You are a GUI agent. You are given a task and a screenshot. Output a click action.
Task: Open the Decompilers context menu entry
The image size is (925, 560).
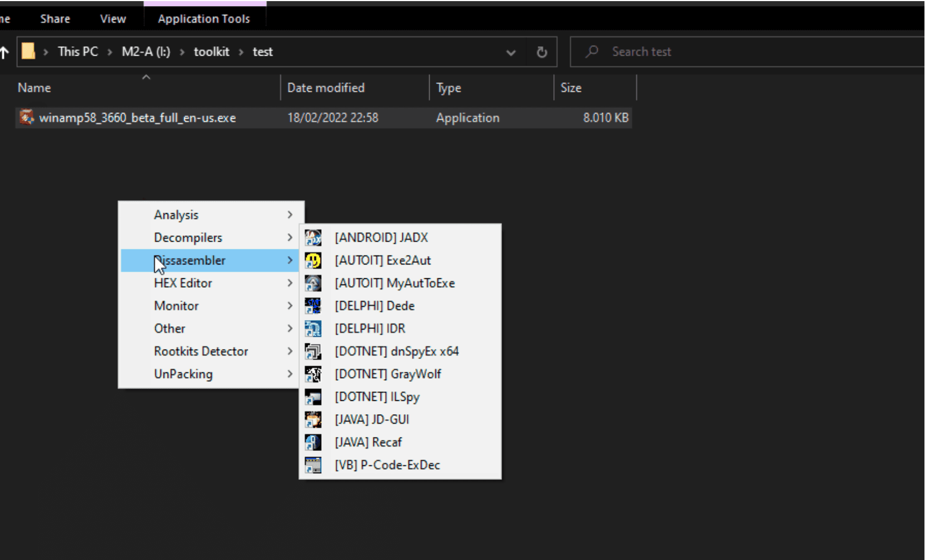click(210, 238)
